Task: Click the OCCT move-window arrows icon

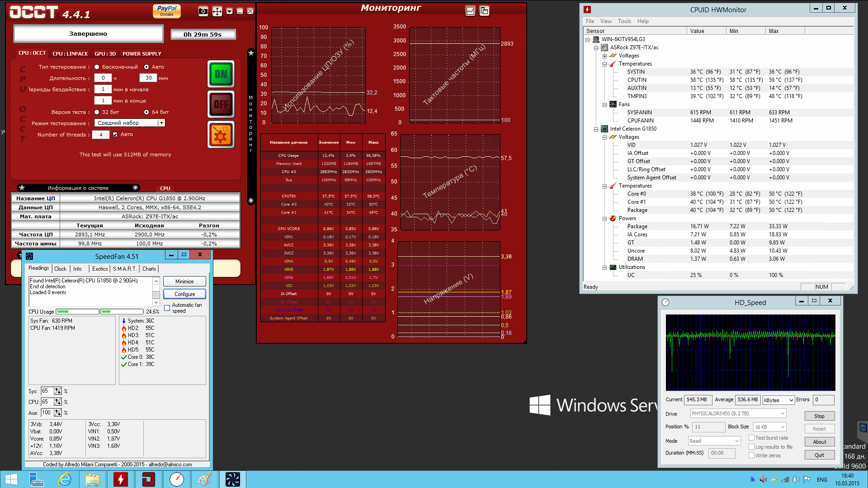Action: [217, 11]
